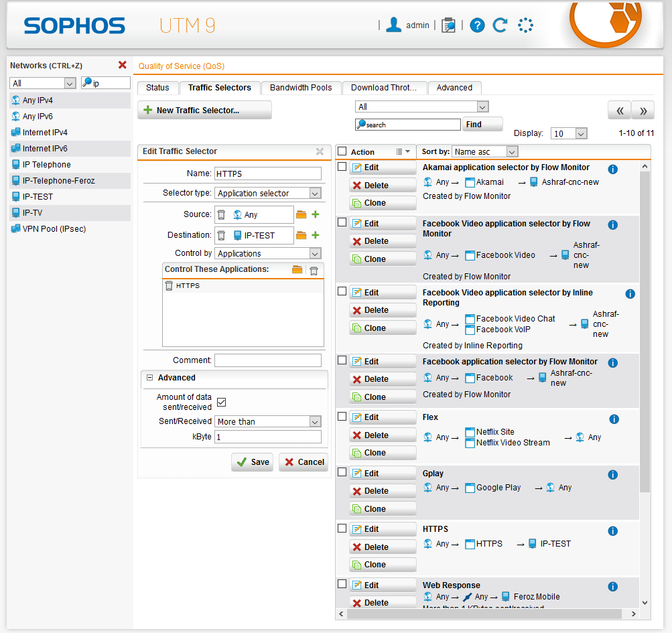Check the Facebook Video by Flow Monitor checkbox
Screen dimensions: 672x633
tap(342, 222)
